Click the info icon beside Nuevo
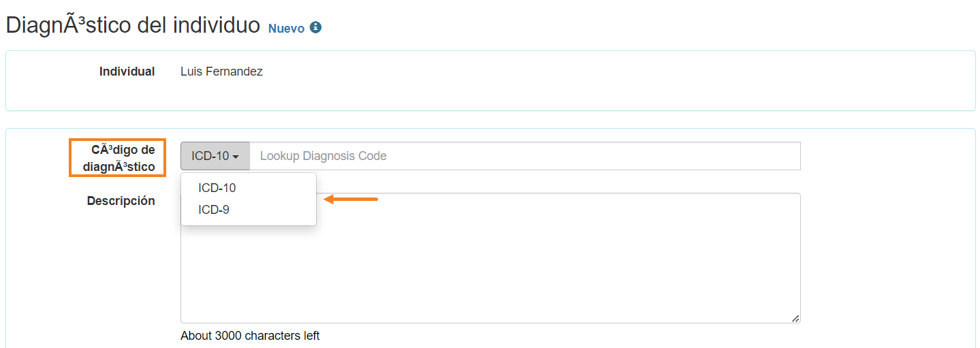 pyautogui.click(x=315, y=28)
